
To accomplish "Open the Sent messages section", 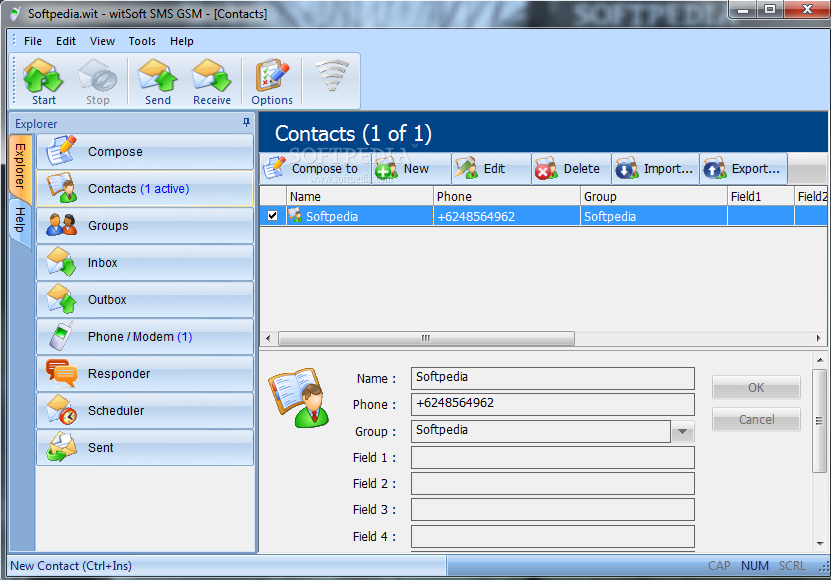I will click(x=145, y=448).
